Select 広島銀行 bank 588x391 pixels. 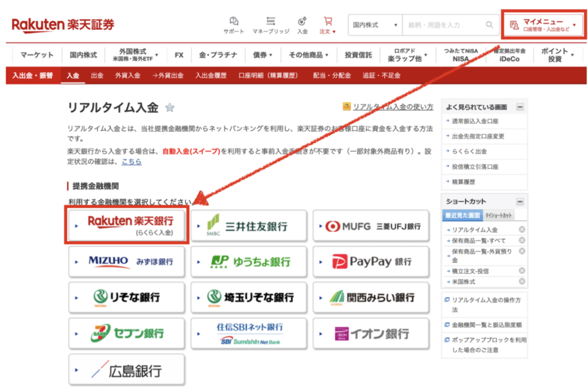click(127, 370)
